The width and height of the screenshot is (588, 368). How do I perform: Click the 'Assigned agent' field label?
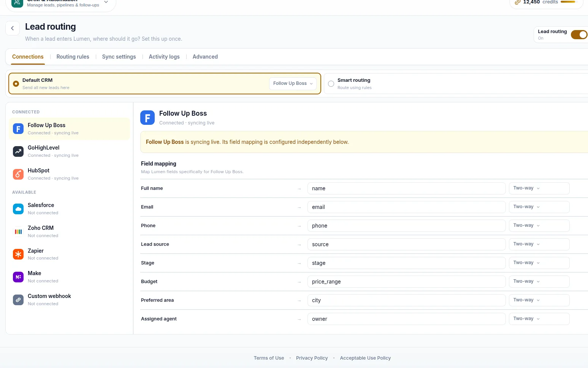coord(159,319)
